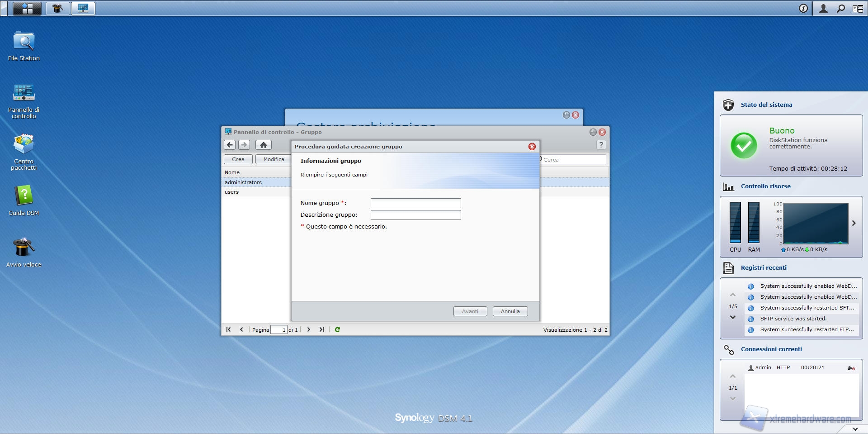This screenshot has height=434, width=868.
Task: Select the administrators group row
Action: [x=243, y=182]
